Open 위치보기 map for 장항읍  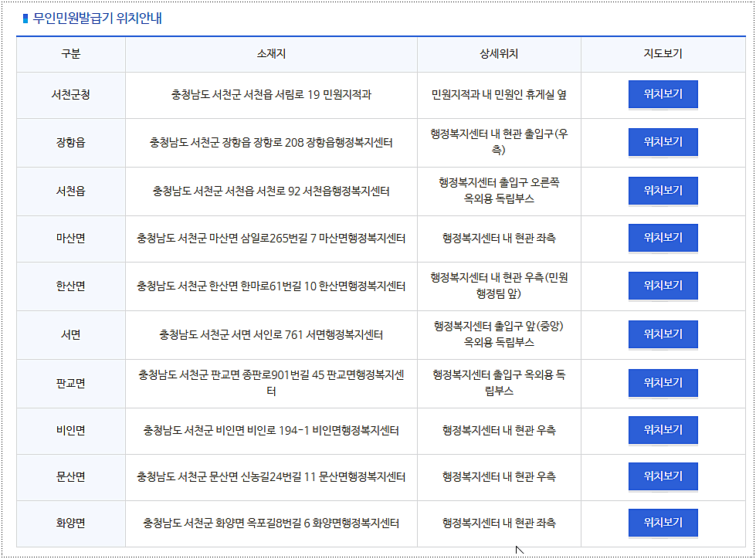click(663, 142)
